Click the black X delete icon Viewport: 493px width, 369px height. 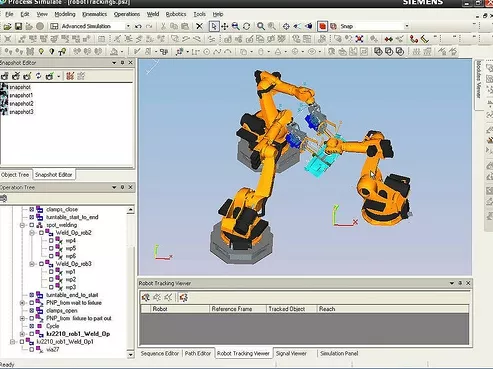(x=199, y=26)
